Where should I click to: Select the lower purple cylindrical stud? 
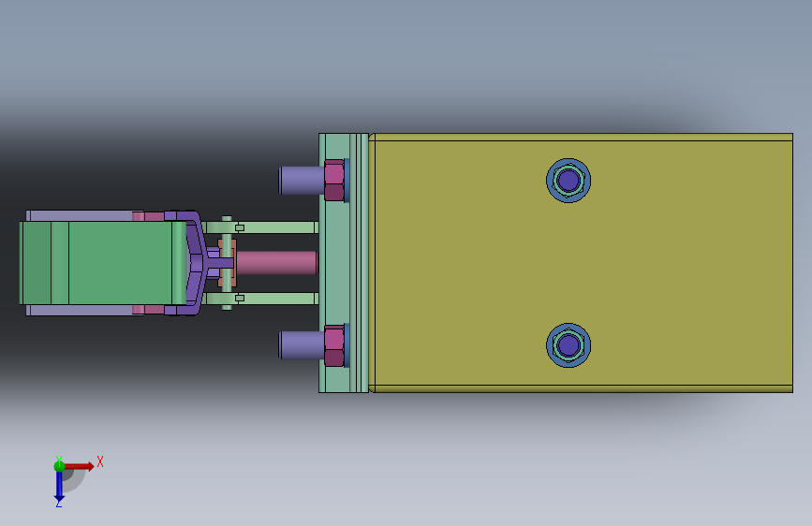click(x=302, y=345)
